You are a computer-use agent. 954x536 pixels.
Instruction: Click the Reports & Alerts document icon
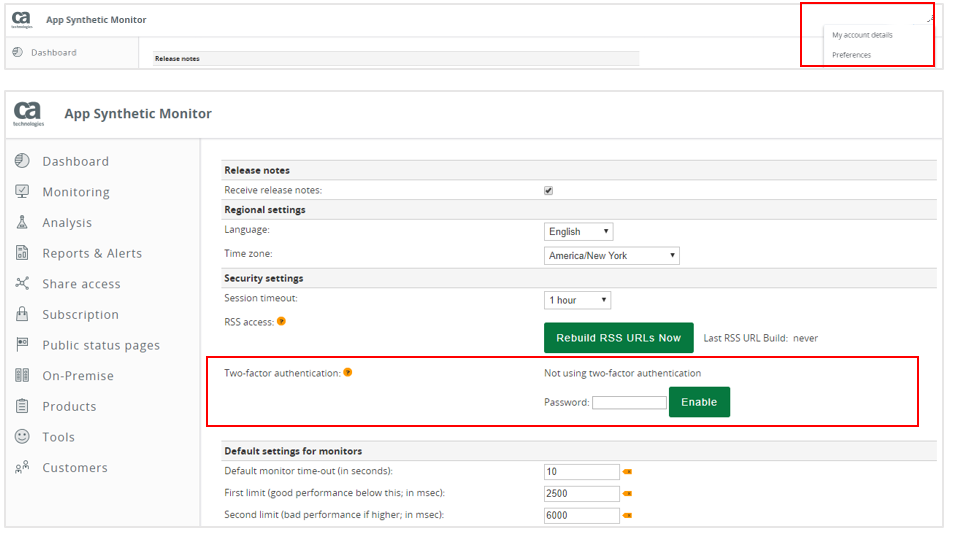click(22, 252)
